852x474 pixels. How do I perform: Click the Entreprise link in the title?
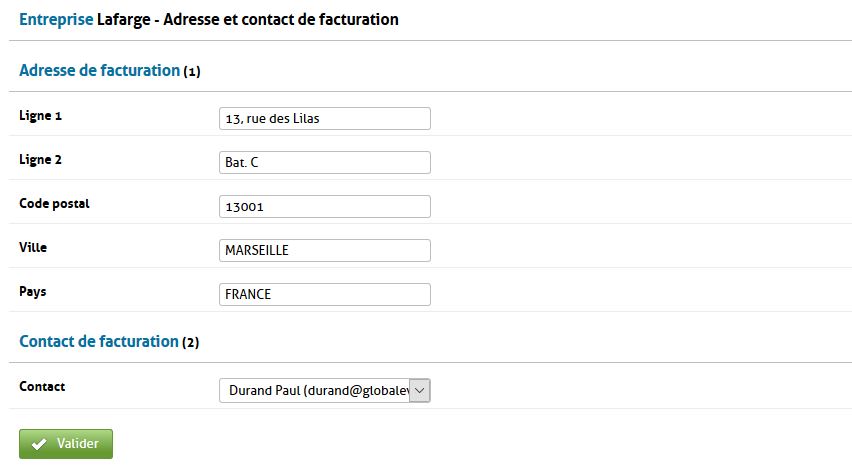click(56, 19)
